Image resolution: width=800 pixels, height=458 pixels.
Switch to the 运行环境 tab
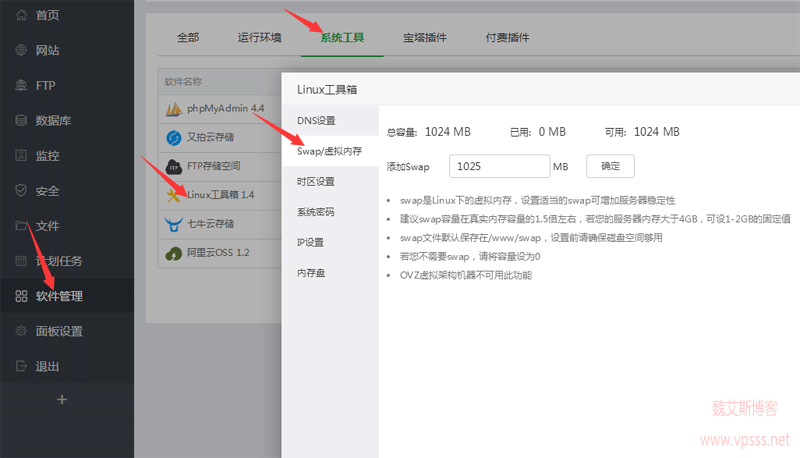point(259,38)
